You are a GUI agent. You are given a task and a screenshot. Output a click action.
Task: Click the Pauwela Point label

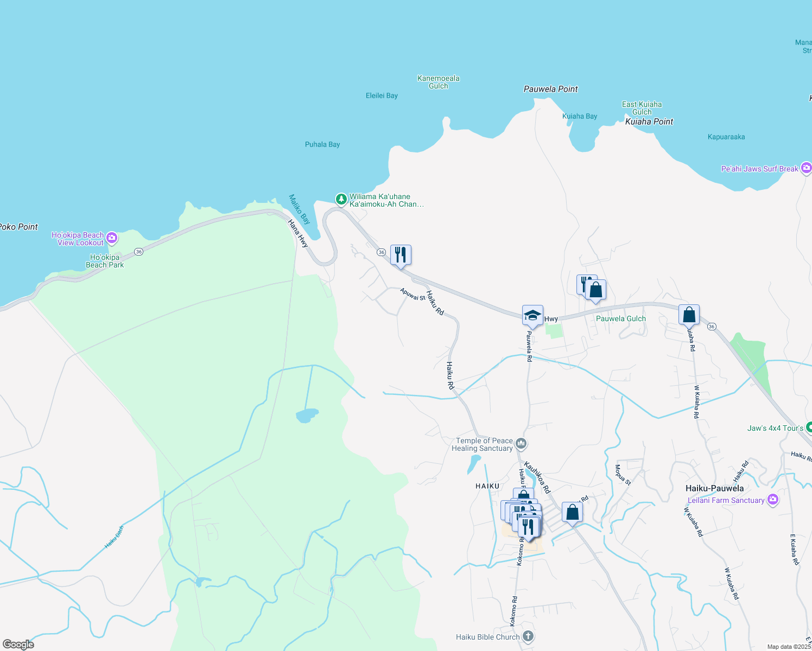point(550,89)
